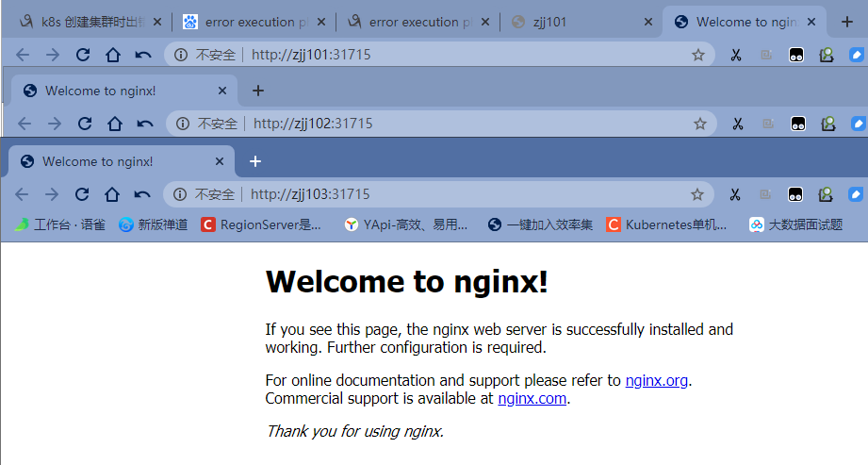View site info icon for zjj101 address

point(180,55)
